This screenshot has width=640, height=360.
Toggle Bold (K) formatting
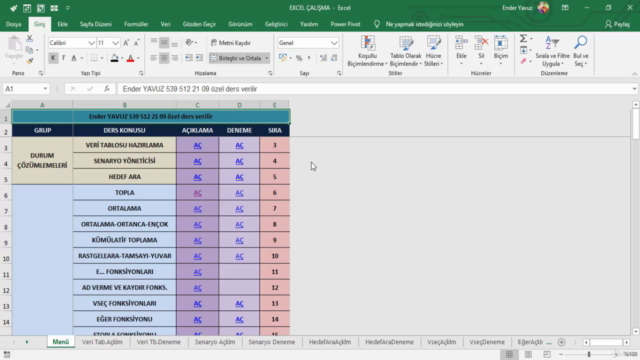53,58
